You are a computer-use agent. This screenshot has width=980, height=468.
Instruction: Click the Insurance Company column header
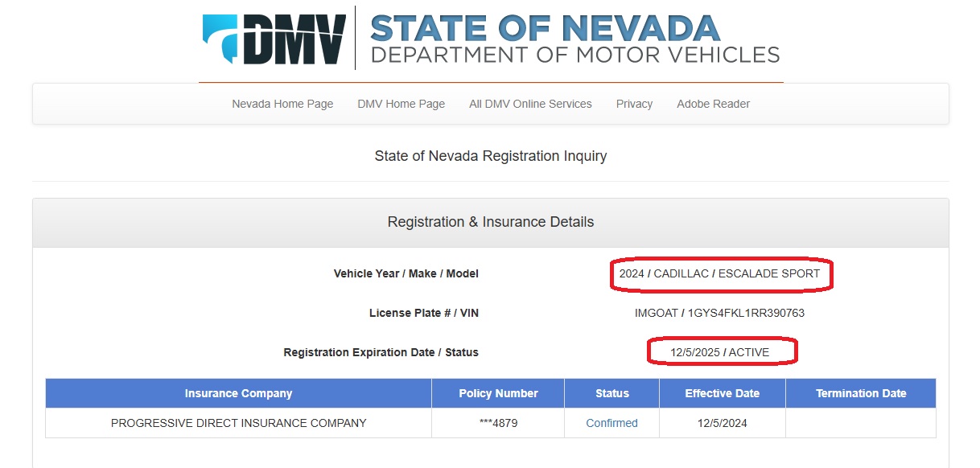(238, 393)
